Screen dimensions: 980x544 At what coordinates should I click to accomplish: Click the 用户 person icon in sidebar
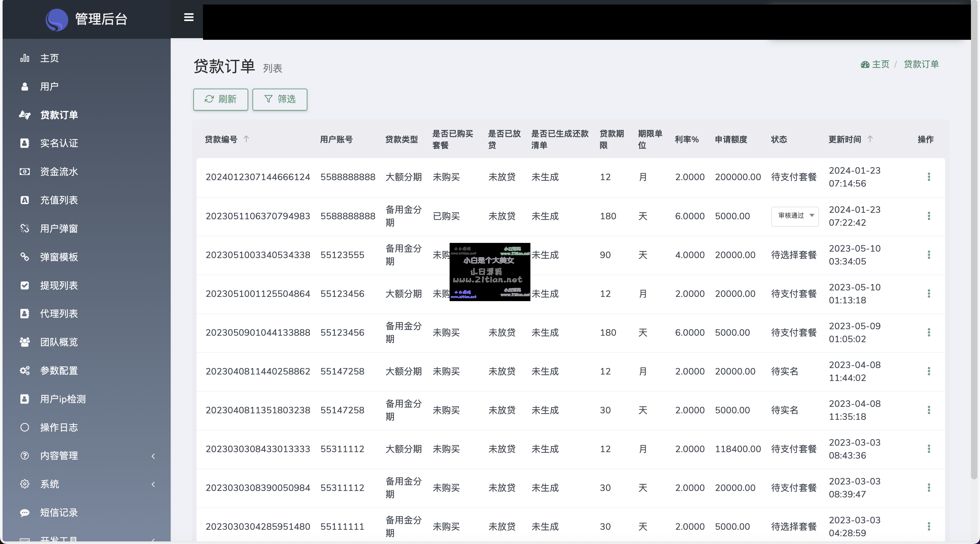pos(25,87)
